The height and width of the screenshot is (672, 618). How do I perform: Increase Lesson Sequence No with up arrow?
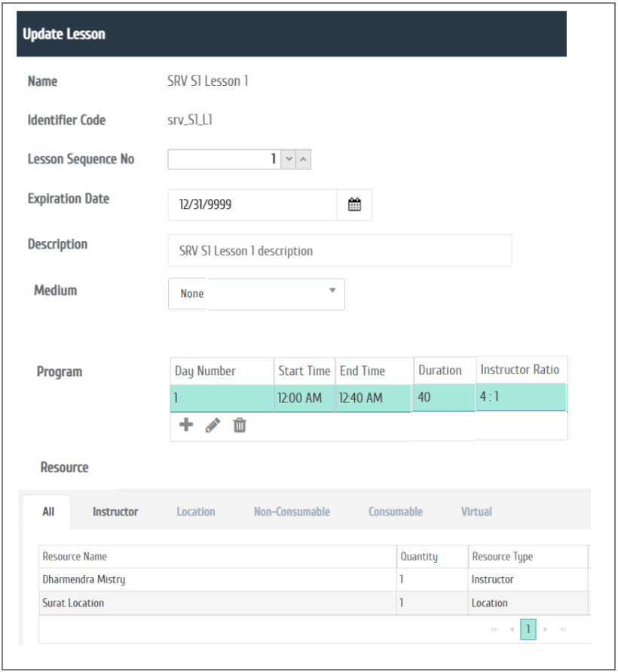pos(303,160)
